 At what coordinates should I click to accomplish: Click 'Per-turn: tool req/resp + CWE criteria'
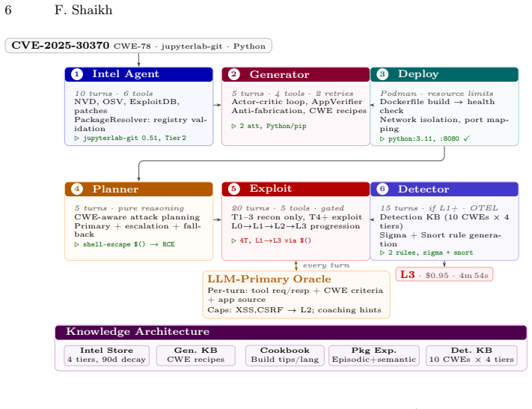coord(295,291)
